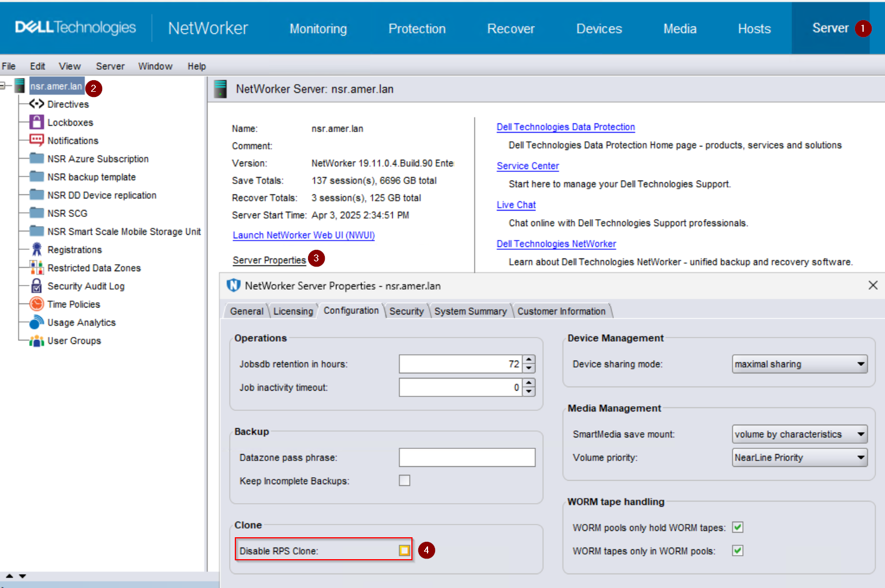Uncheck WORM pools only hold WORM tapes

[738, 527]
